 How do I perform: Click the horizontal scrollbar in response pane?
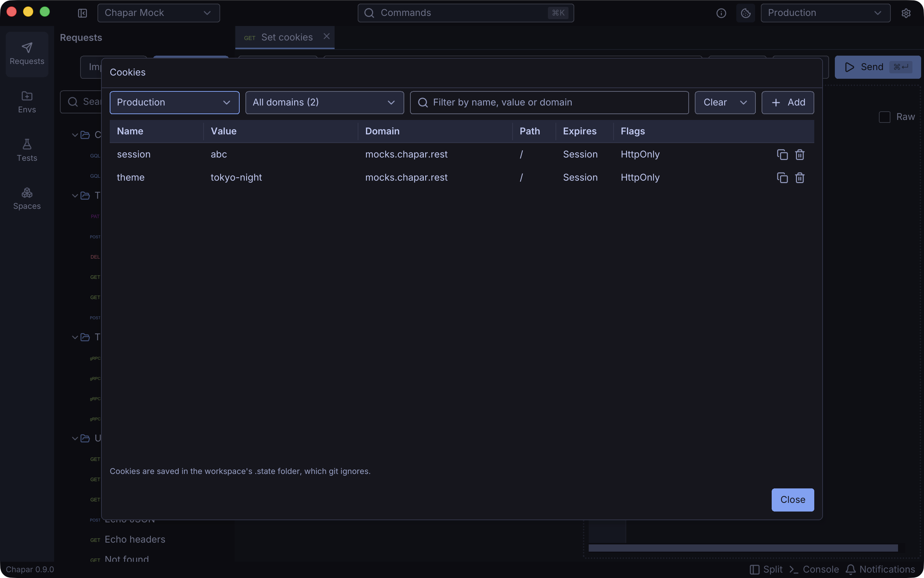point(743,548)
